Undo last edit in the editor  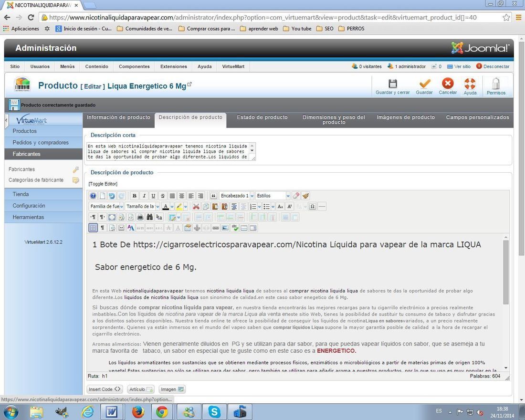pos(112,196)
